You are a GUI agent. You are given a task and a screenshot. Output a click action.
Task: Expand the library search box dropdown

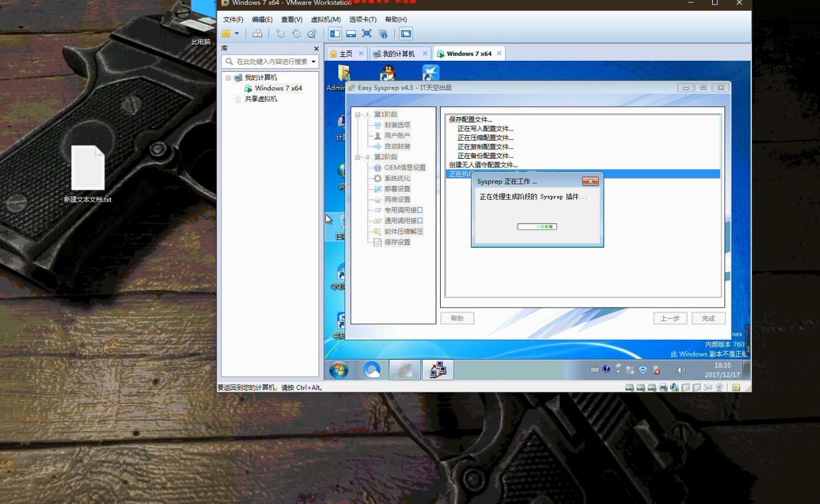314,61
